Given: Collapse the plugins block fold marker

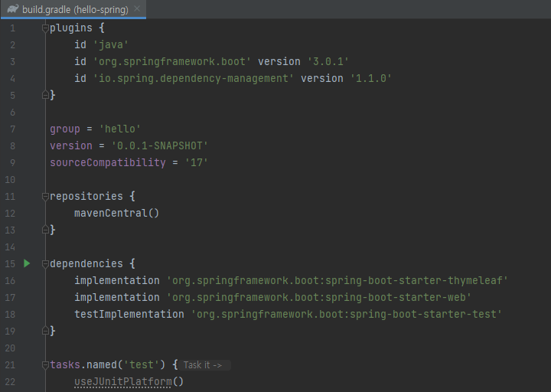Looking at the screenshot, I should click(45, 28).
